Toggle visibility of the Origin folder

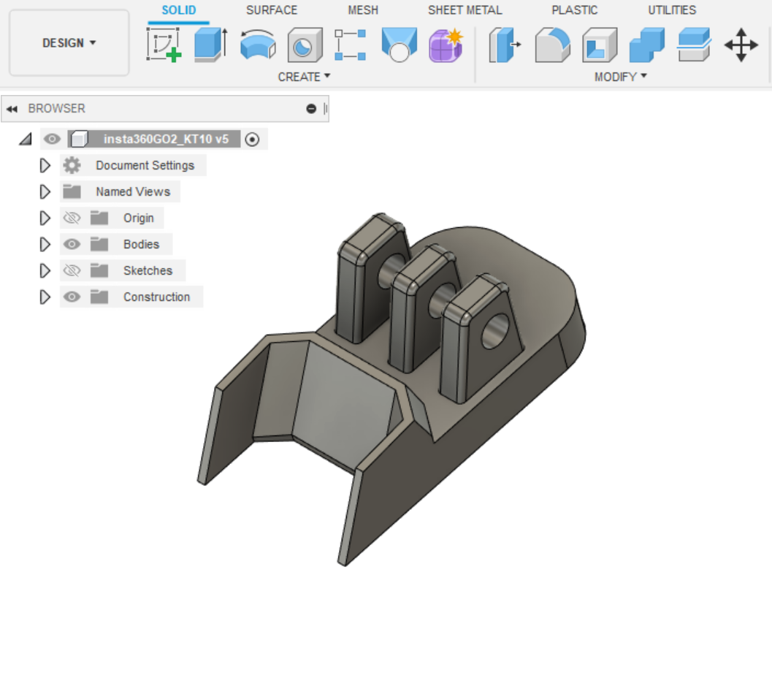72,218
